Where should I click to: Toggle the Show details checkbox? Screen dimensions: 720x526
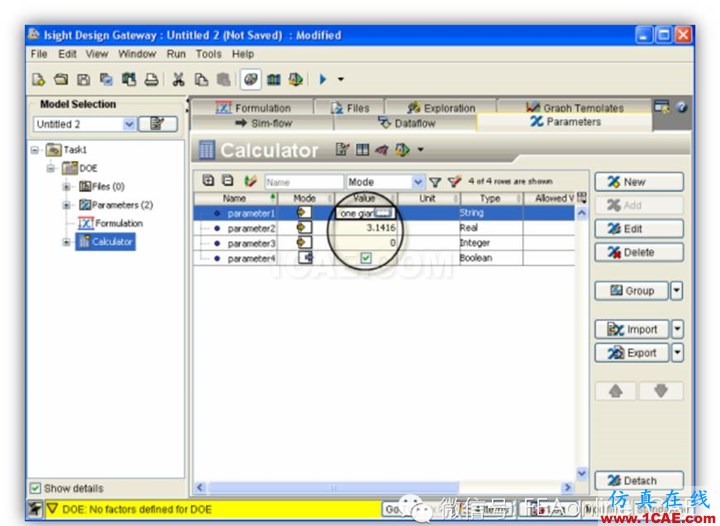click(x=35, y=488)
